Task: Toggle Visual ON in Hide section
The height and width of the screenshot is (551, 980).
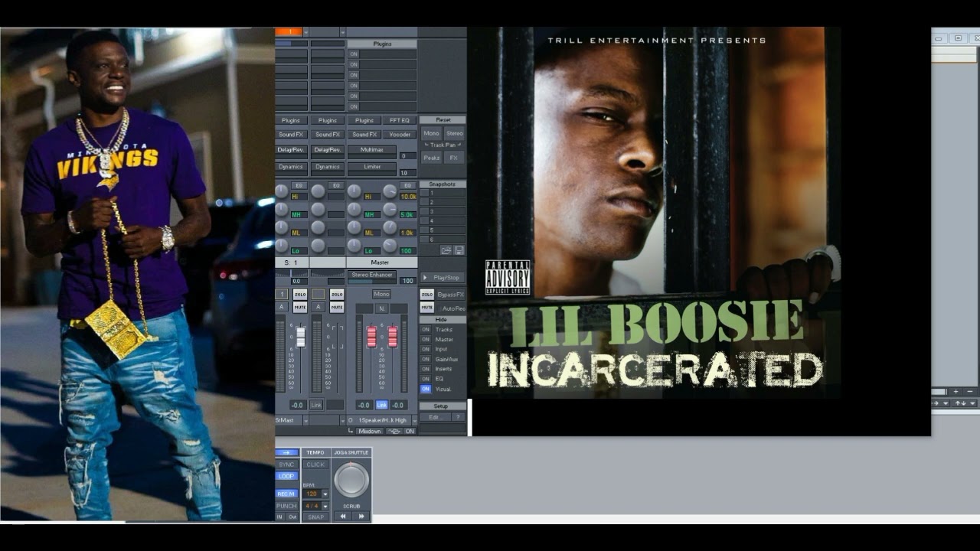Action: 426,389
